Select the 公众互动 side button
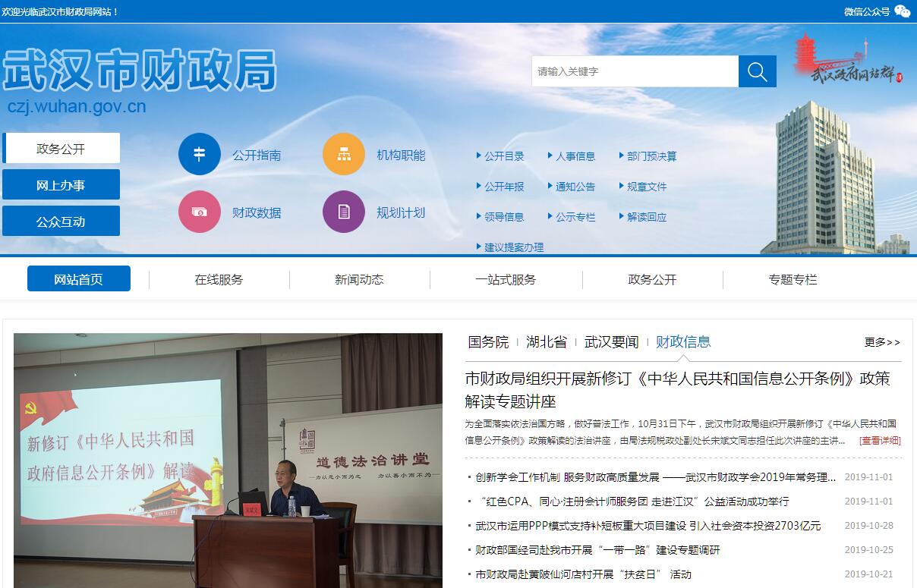Screen dimensions: 917x588 tap(61, 222)
